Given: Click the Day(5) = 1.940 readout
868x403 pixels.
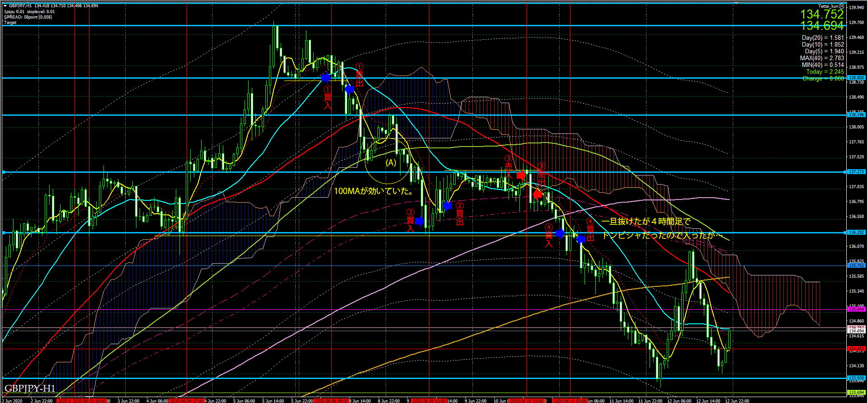Looking at the screenshot, I should tap(824, 52).
